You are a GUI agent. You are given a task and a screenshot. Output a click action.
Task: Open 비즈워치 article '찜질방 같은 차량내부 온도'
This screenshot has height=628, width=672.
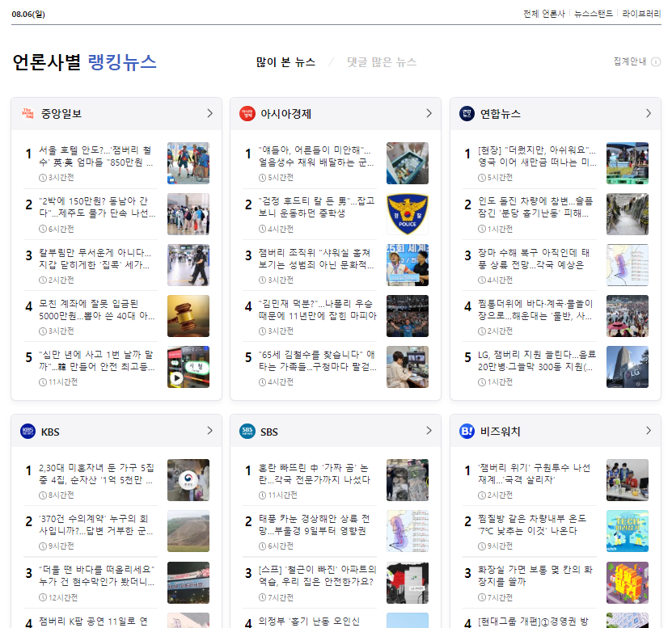tap(532, 525)
